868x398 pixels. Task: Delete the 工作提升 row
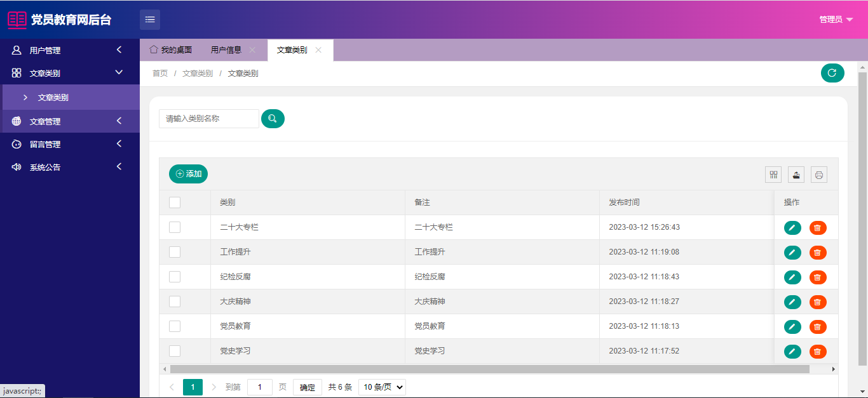point(818,253)
